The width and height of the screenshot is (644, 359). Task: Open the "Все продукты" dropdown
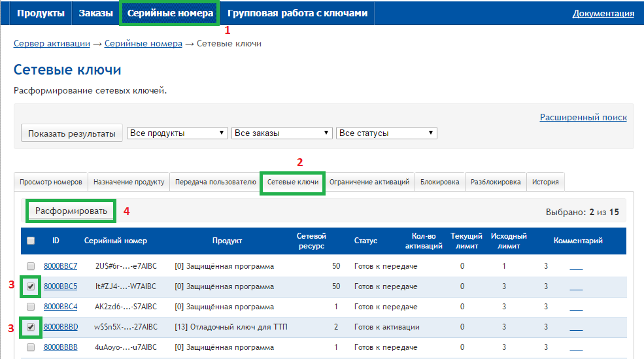pos(177,133)
